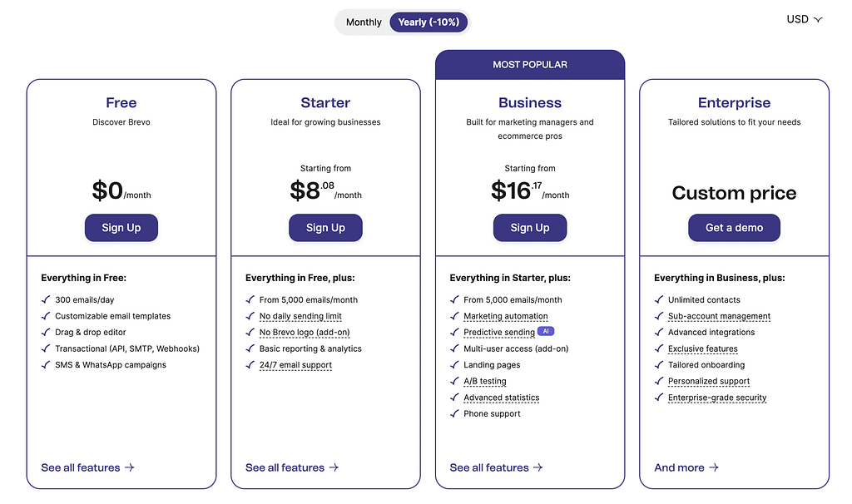This screenshot has height=504, width=852.
Task: Click the arrow beside Free's See all features
Action: (129, 467)
